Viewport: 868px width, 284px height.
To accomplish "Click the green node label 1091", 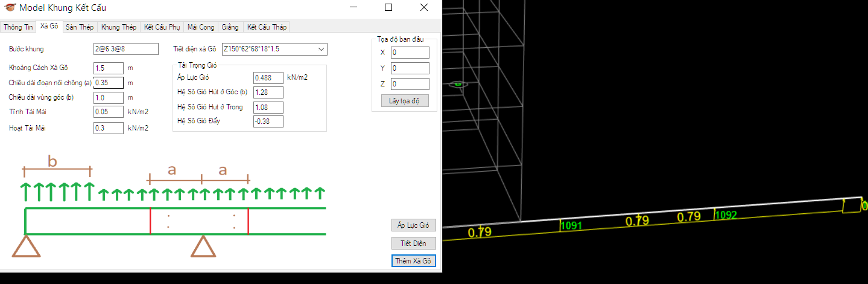I will [x=571, y=227].
